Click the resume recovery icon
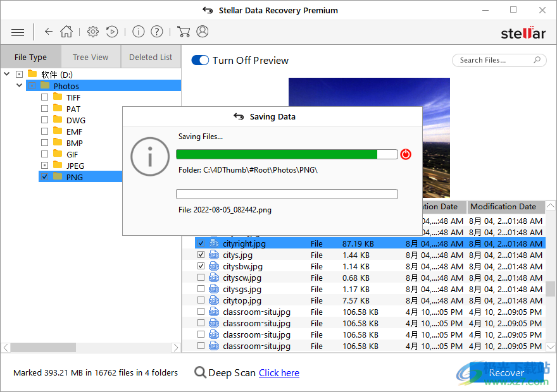 tap(112, 32)
